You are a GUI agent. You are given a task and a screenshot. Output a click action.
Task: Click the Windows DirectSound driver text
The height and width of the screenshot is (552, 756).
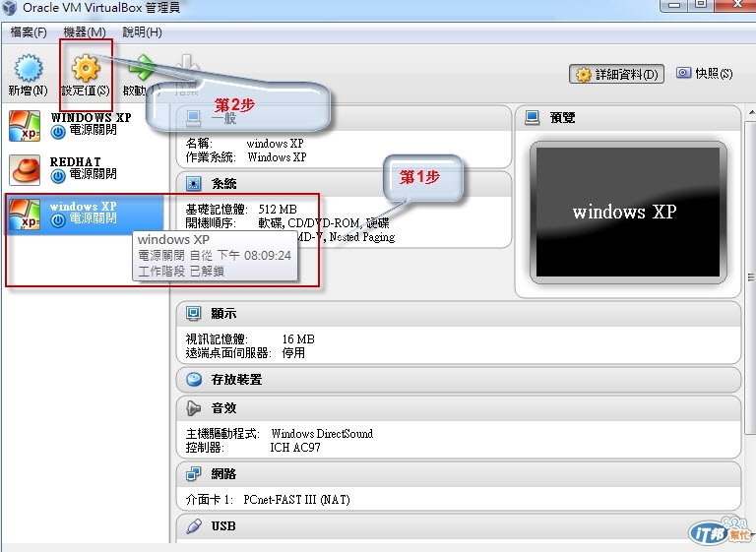tap(322, 433)
